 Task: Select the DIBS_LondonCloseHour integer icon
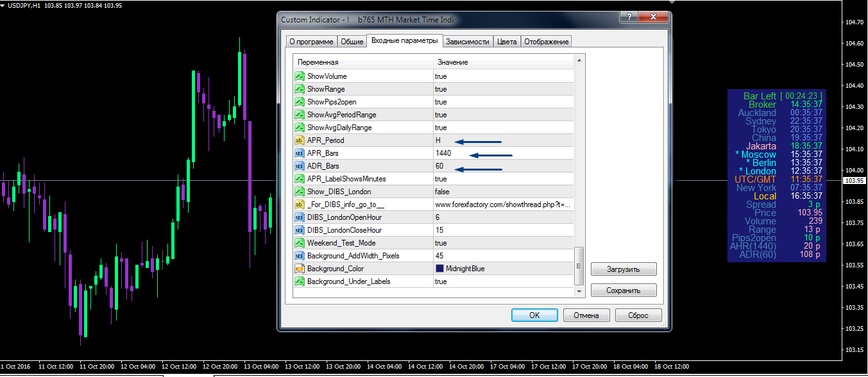300,230
